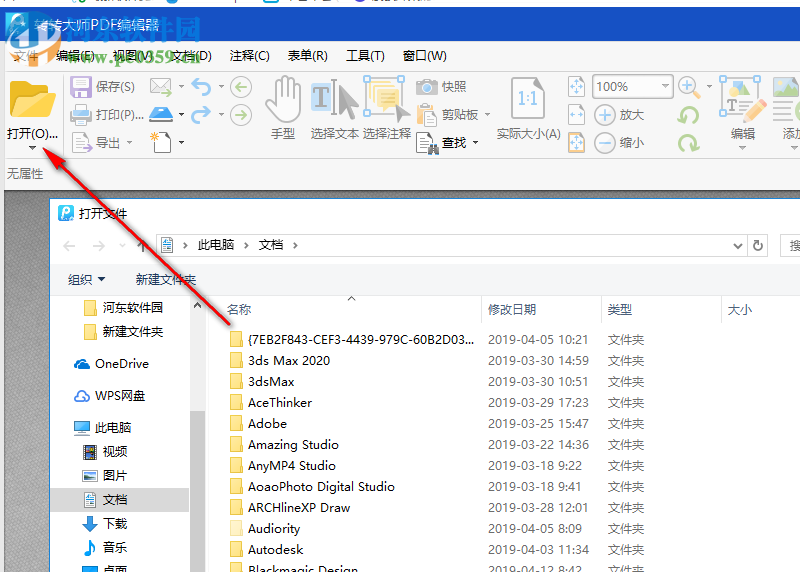Click the Export document icon
Screen dimensions: 800x572
[x=81, y=142]
